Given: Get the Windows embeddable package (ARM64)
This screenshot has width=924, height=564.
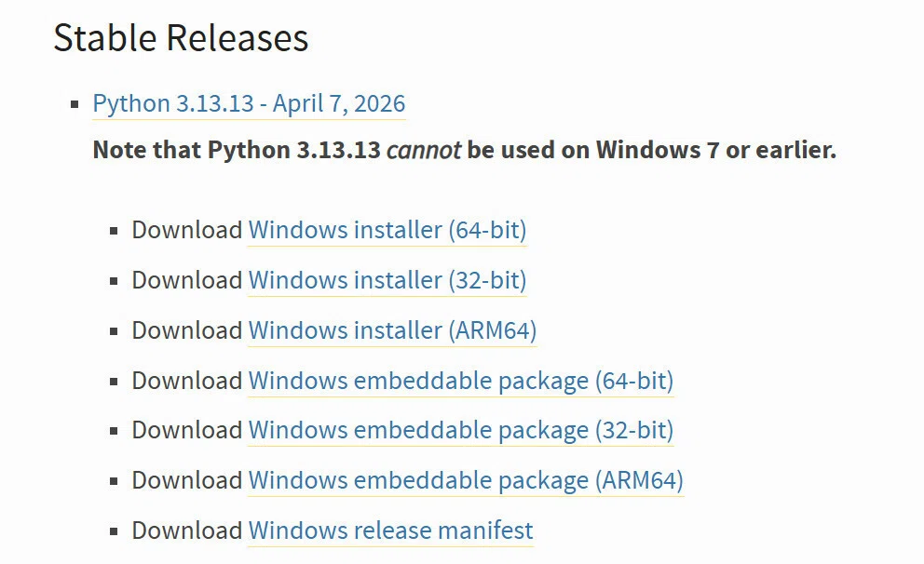Looking at the screenshot, I should click(466, 480).
